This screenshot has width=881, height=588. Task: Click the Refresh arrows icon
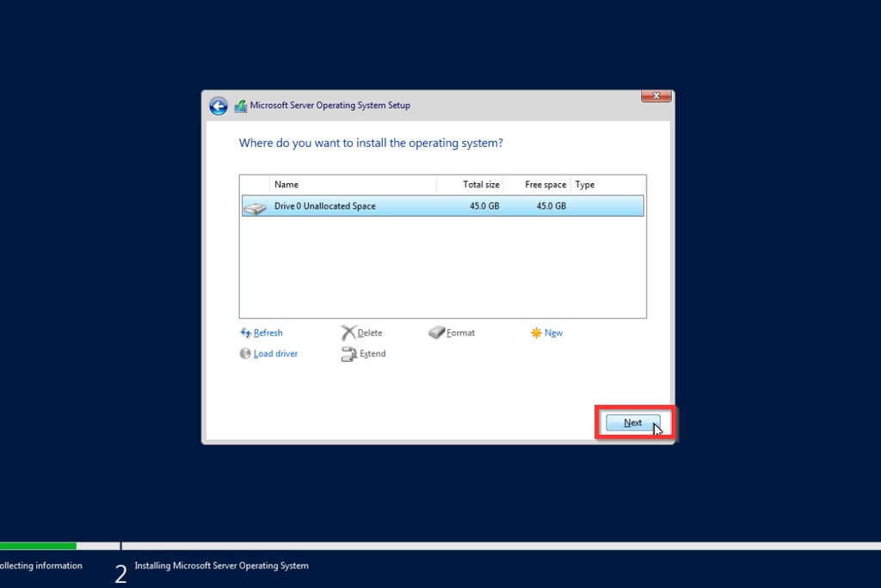(245, 333)
